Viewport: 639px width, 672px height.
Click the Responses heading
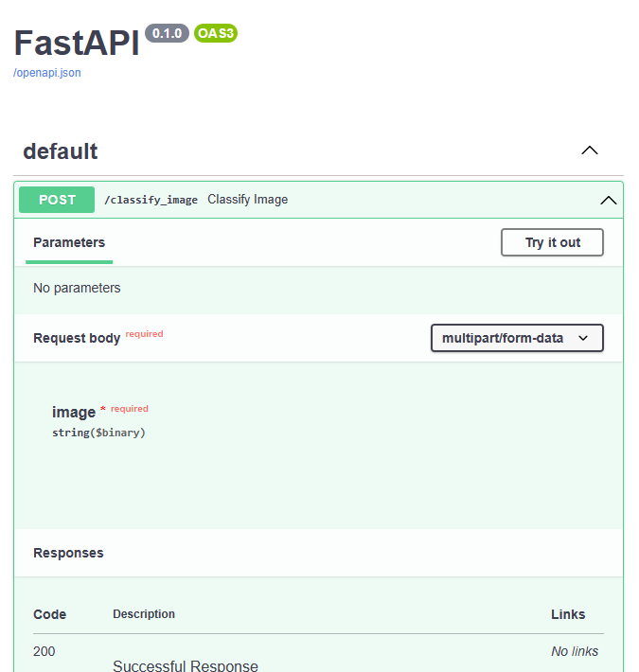click(68, 553)
